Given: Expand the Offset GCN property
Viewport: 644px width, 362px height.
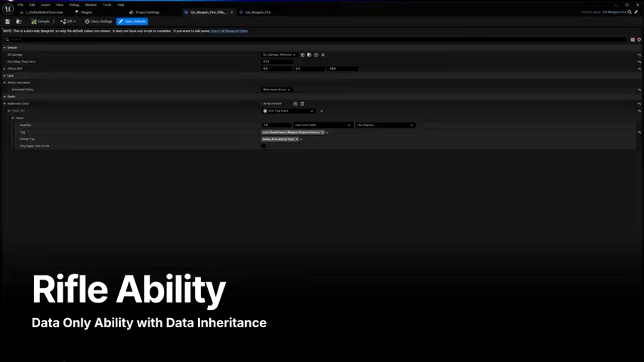Looking at the screenshot, I should click(x=5, y=69).
